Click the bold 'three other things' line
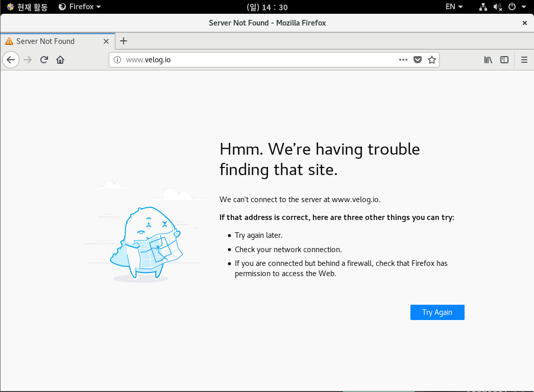 [337, 217]
